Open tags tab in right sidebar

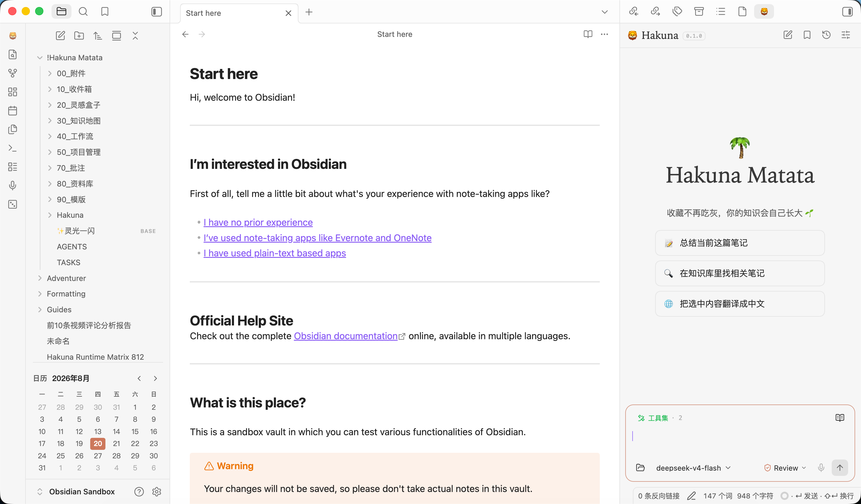point(677,12)
